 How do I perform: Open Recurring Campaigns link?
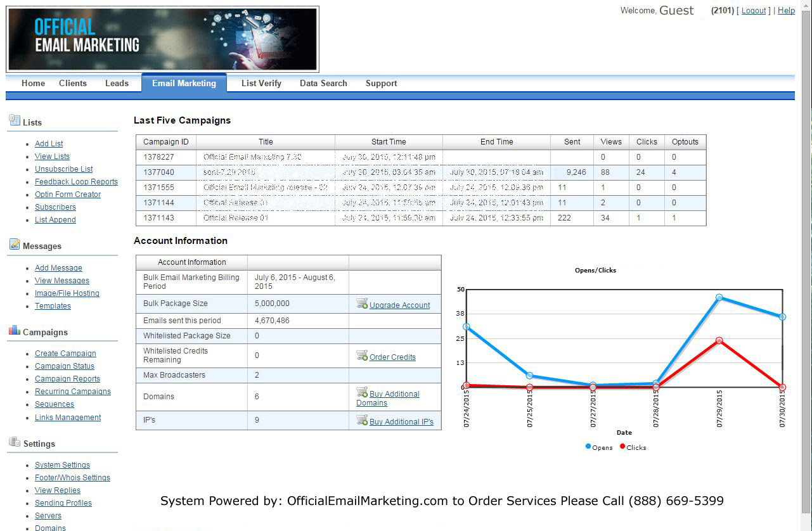[x=73, y=392]
